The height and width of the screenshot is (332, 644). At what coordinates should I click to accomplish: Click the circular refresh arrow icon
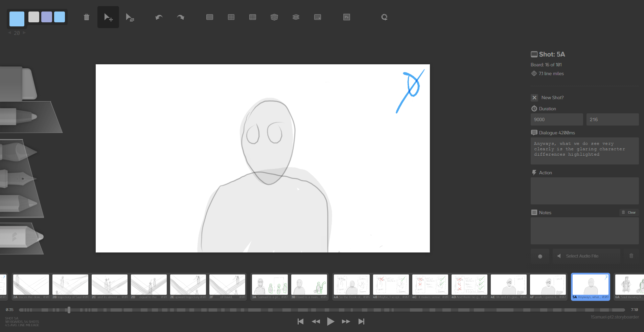(x=384, y=17)
